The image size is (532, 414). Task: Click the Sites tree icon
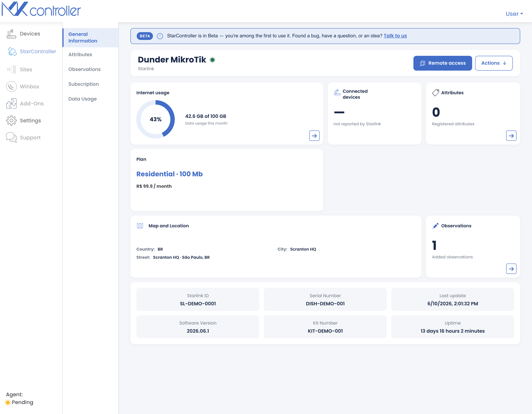[x=11, y=69]
